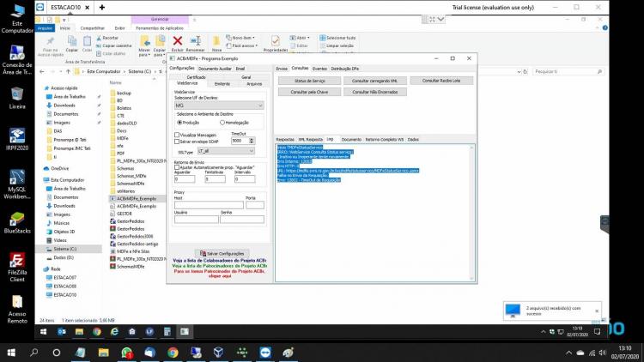Screen dimensions: 644x362
Task: Open the UF de Destino dropdown showing MG
Action: [x=219, y=106]
